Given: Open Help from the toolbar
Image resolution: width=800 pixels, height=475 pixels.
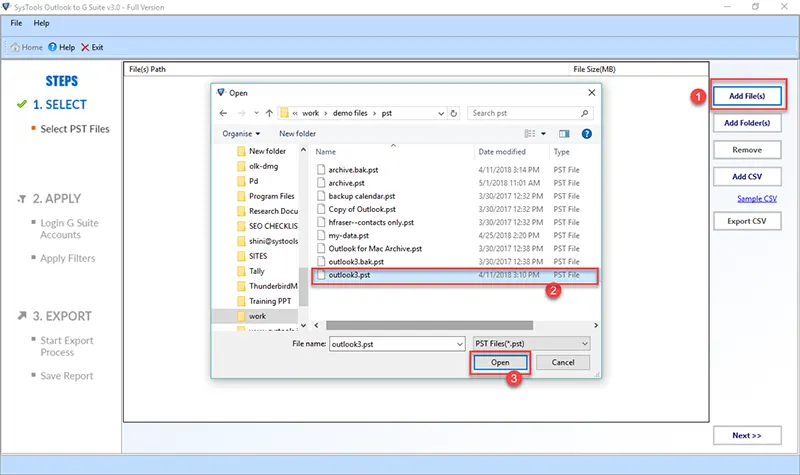Looking at the screenshot, I should coord(61,47).
